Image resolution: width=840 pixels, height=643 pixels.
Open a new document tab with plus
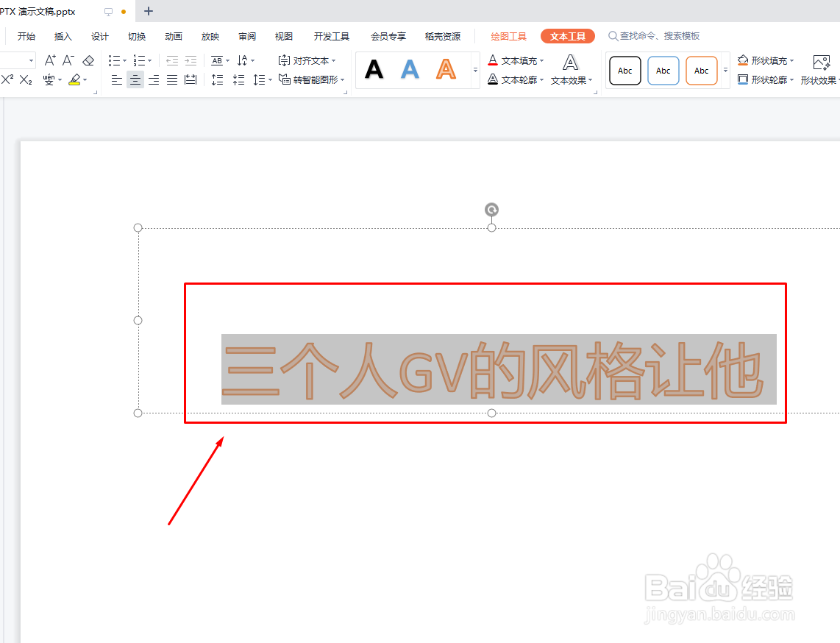pyautogui.click(x=149, y=11)
